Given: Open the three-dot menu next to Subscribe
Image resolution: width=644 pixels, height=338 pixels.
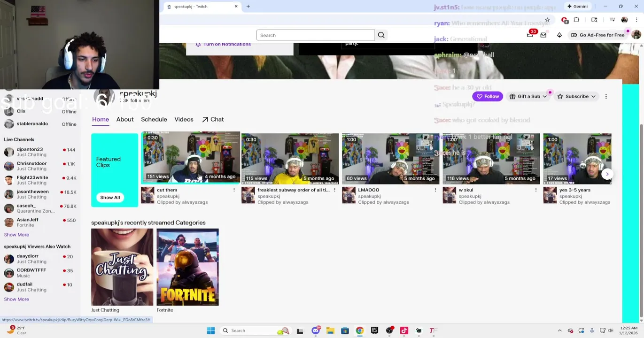Looking at the screenshot, I should pos(606,96).
